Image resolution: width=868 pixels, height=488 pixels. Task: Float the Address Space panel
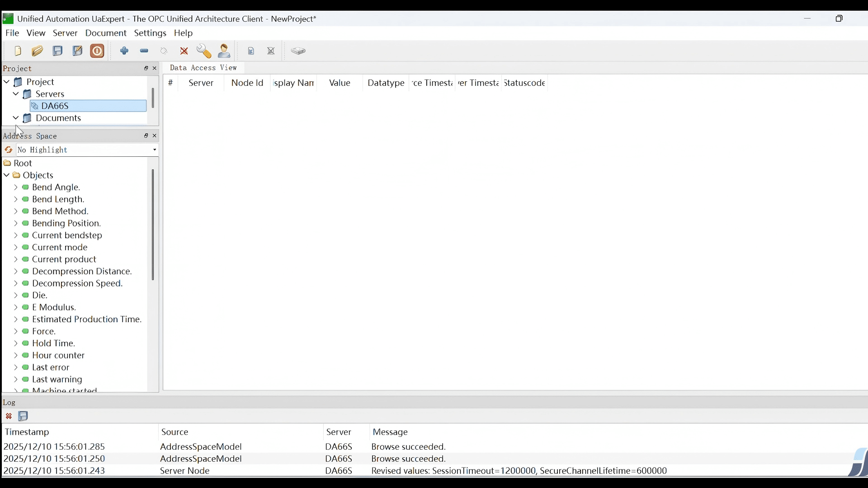pyautogui.click(x=146, y=136)
